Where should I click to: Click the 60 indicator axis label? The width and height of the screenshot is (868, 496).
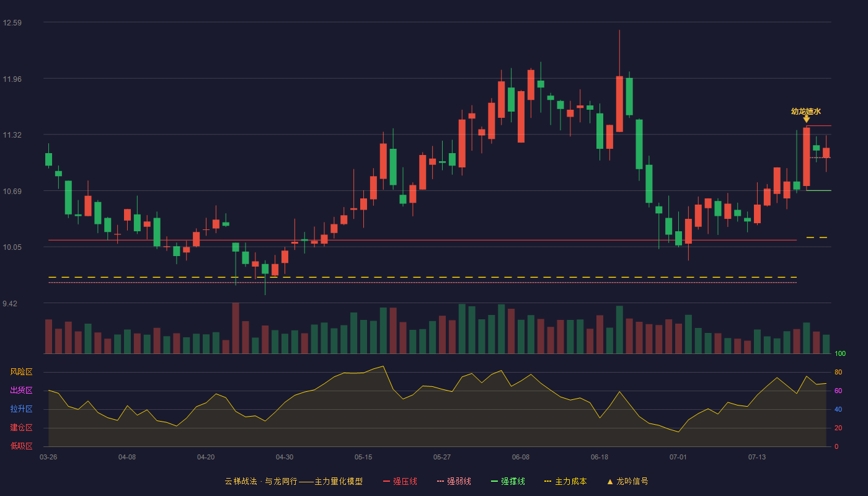pyautogui.click(x=838, y=391)
